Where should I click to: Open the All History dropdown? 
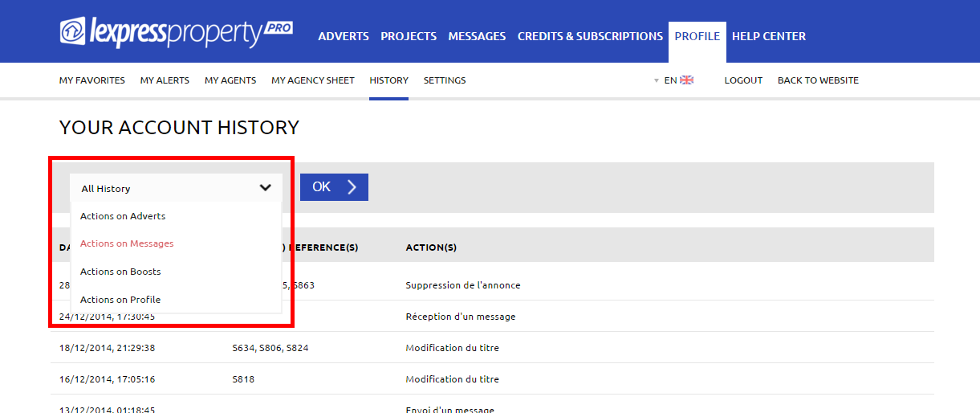pyautogui.click(x=176, y=188)
